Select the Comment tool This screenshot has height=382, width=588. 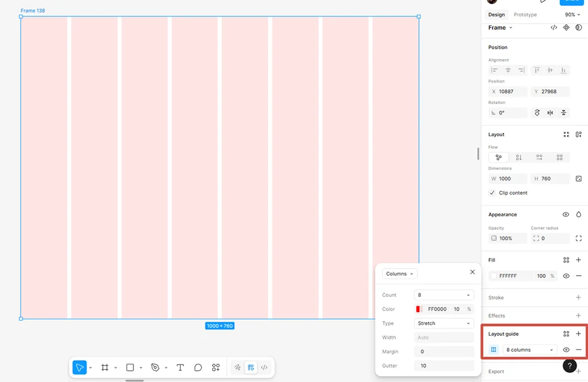(x=198, y=367)
